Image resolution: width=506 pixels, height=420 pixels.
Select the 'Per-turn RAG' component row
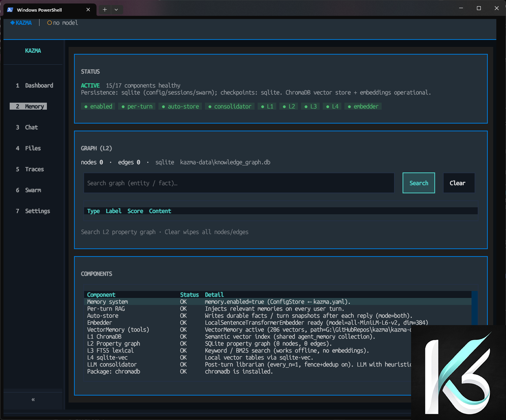pos(278,309)
